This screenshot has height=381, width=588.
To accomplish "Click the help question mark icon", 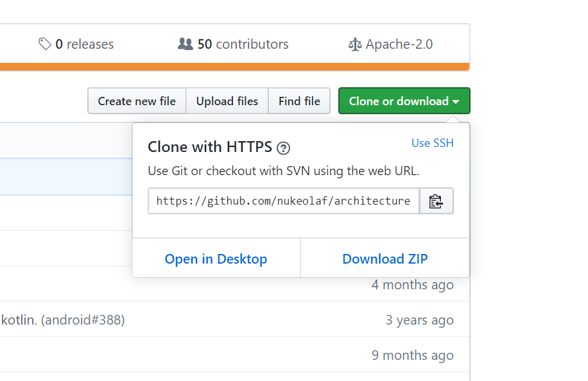I will (x=283, y=148).
